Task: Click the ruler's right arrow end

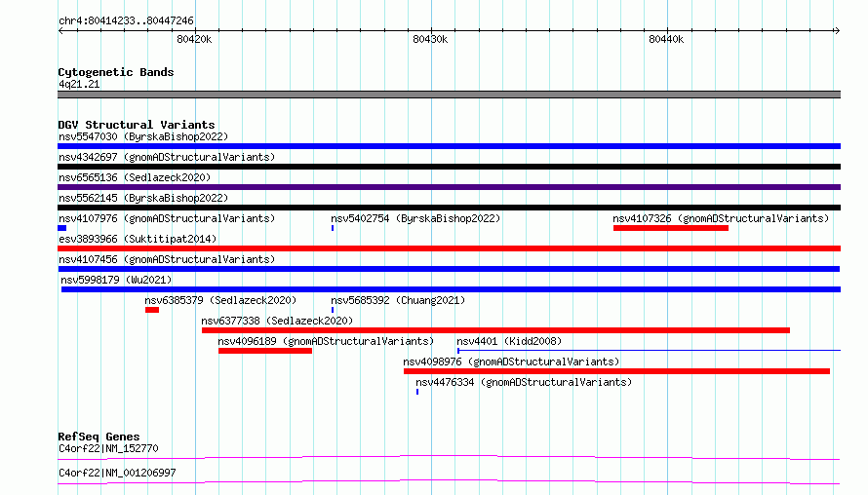Action: pyautogui.click(x=837, y=30)
